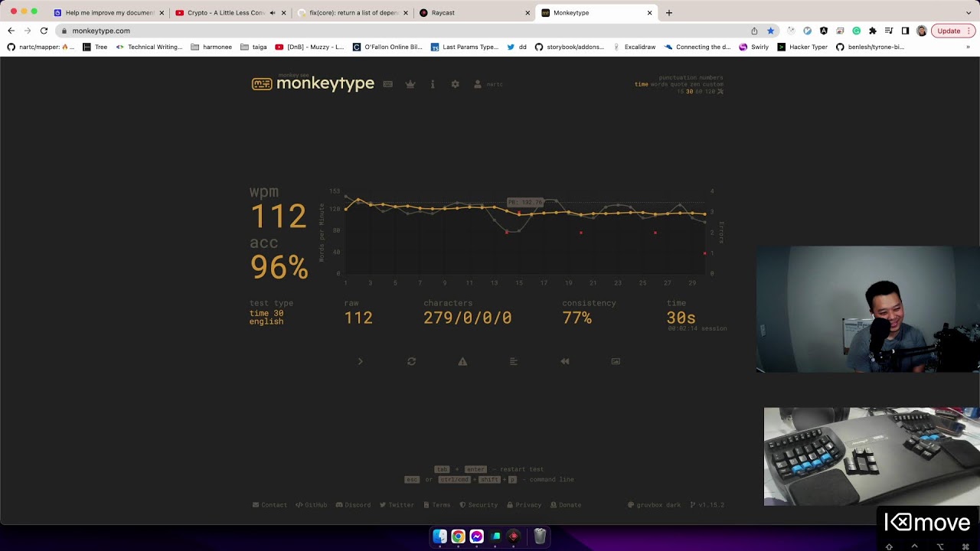Select the time test mode
The height and width of the screenshot is (551, 980).
tap(642, 84)
